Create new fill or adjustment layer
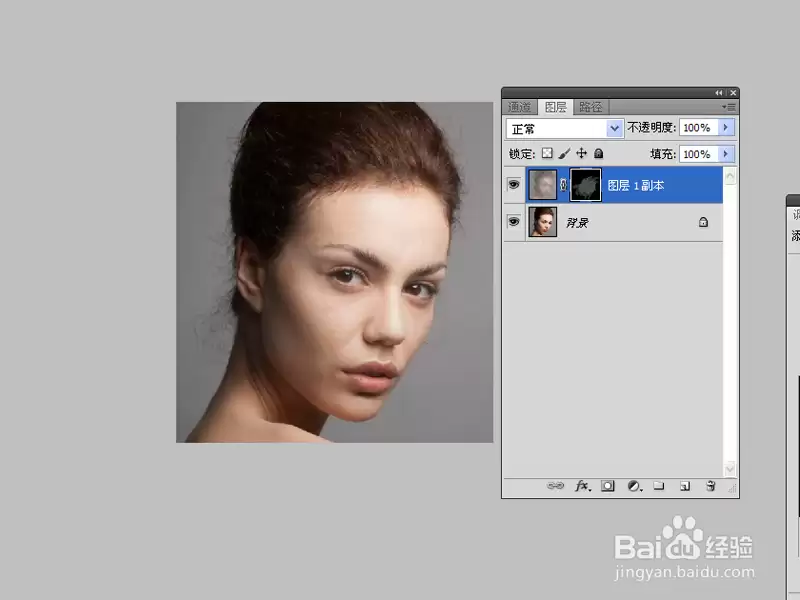This screenshot has height=600, width=800. tap(634, 486)
